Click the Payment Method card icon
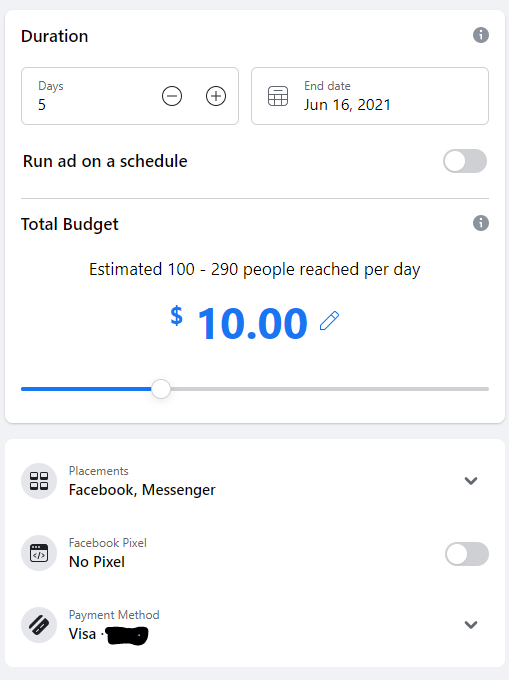 [39, 625]
